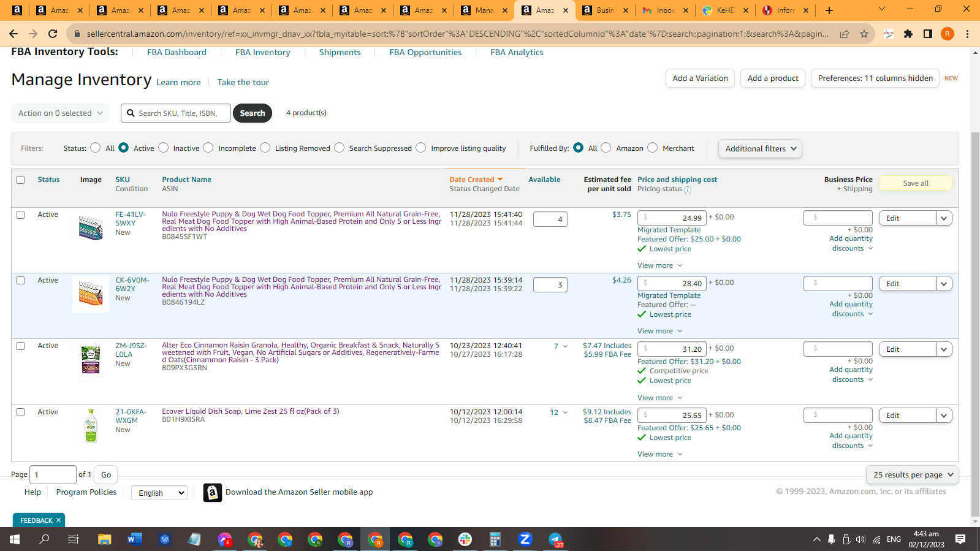This screenshot has width=980, height=551.
Task: Click the yellow Save all button
Action: tap(916, 183)
